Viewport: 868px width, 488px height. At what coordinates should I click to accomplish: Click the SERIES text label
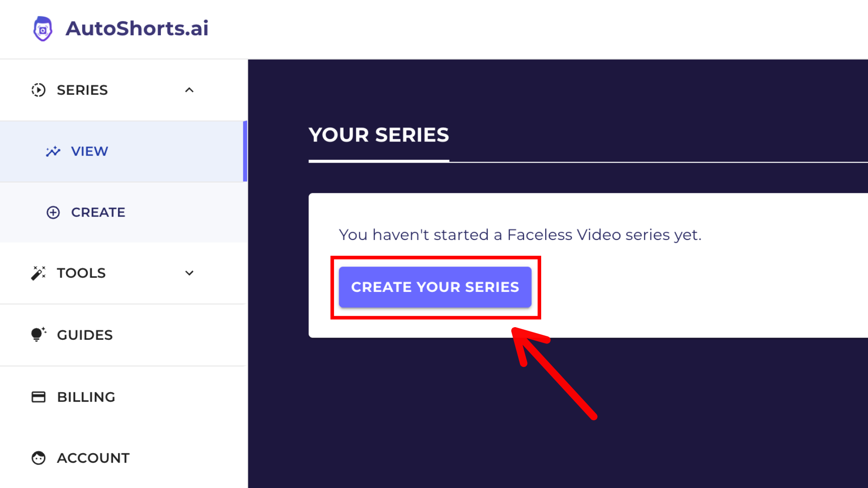[x=82, y=90]
